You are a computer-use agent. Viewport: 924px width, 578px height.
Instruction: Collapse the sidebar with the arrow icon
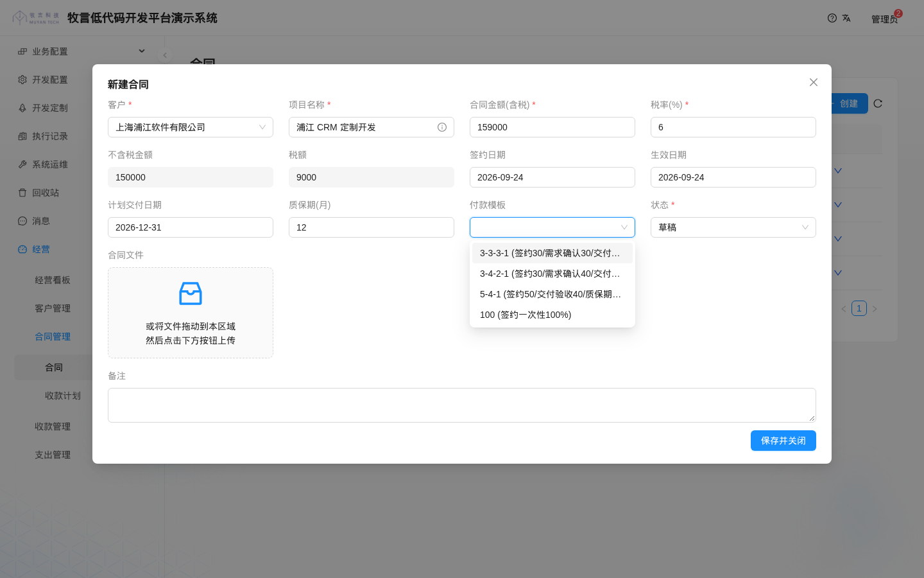point(165,55)
